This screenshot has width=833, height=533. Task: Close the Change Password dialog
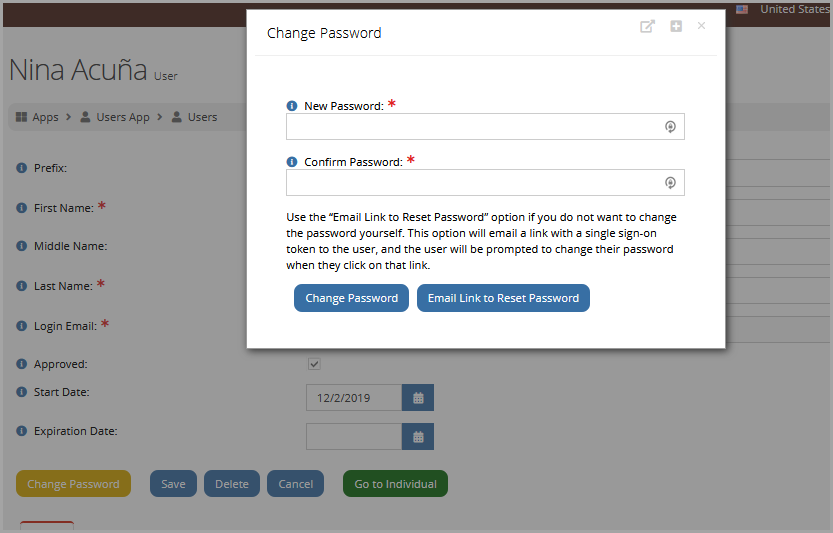coord(701,26)
